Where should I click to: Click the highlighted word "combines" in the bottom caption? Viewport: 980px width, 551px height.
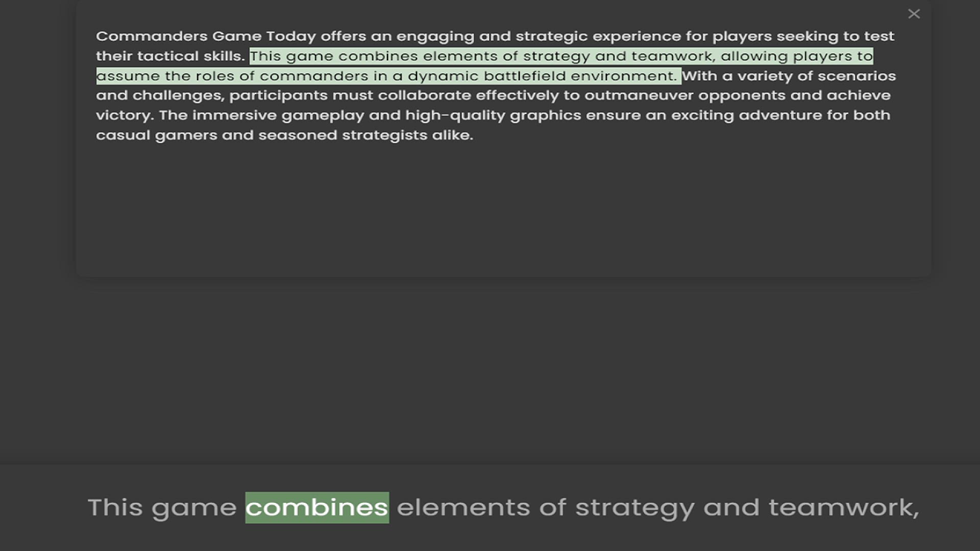pos(317,508)
